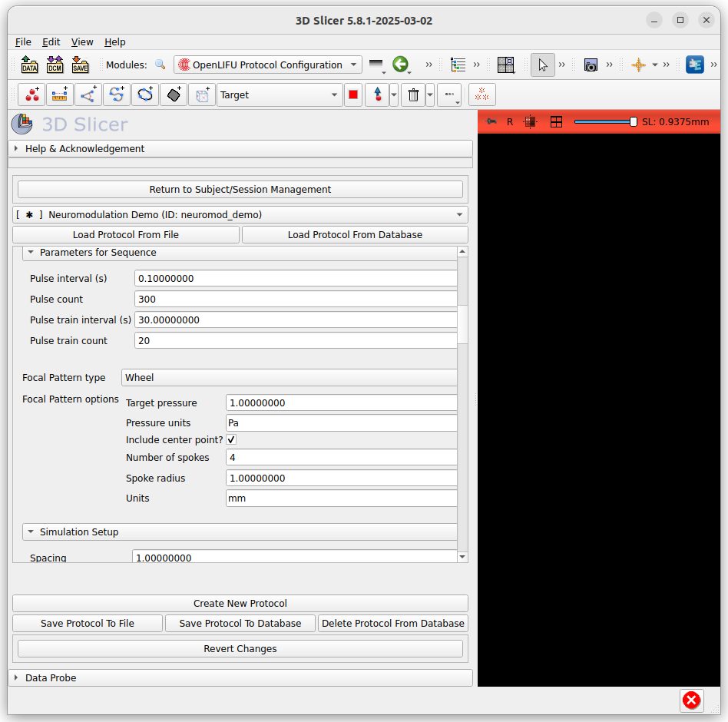Click the Pulse train count field
This screenshot has height=722, width=728.
(x=296, y=341)
